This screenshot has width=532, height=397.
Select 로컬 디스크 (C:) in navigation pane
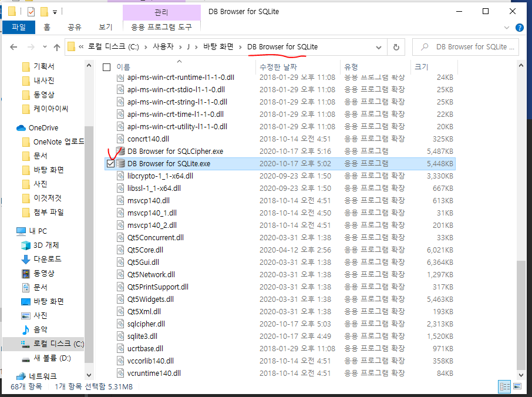pyautogui.click(x=43, y=344)
